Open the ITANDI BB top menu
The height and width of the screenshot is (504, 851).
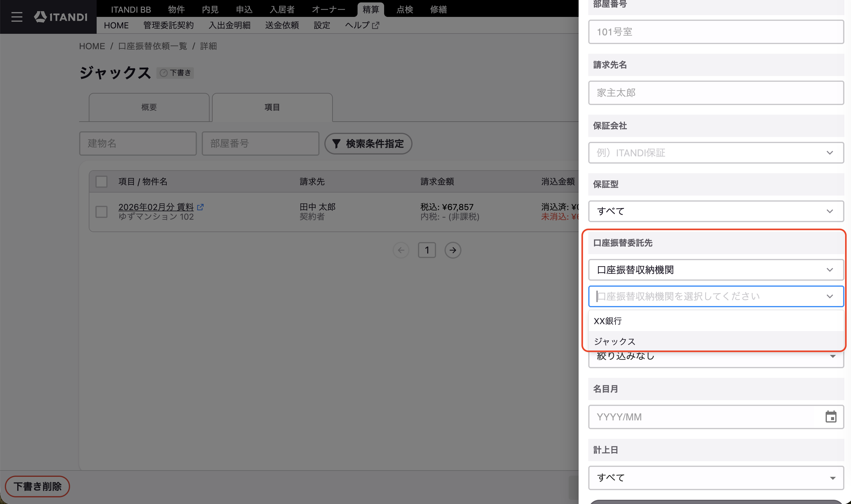[x=131, y=10]
